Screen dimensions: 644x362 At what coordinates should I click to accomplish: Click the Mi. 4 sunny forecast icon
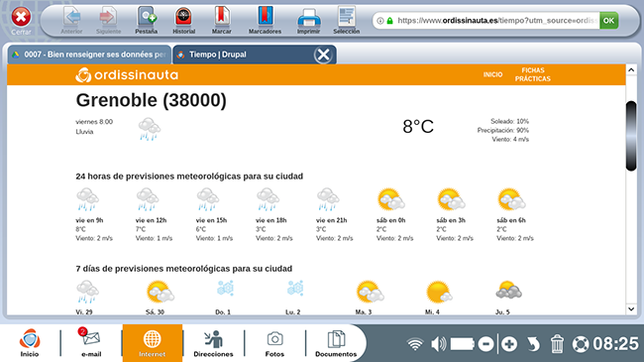[439, 292]
